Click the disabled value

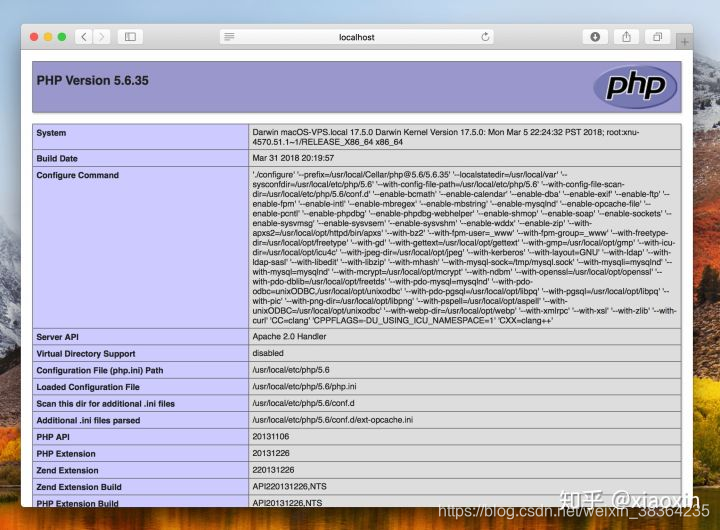pyautogui.click(x=268, y=353)
